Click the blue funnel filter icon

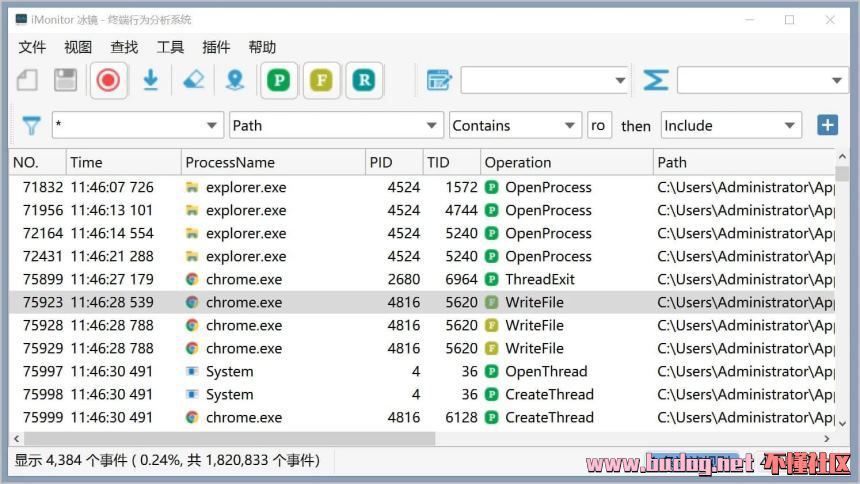(x=32, y=126)
